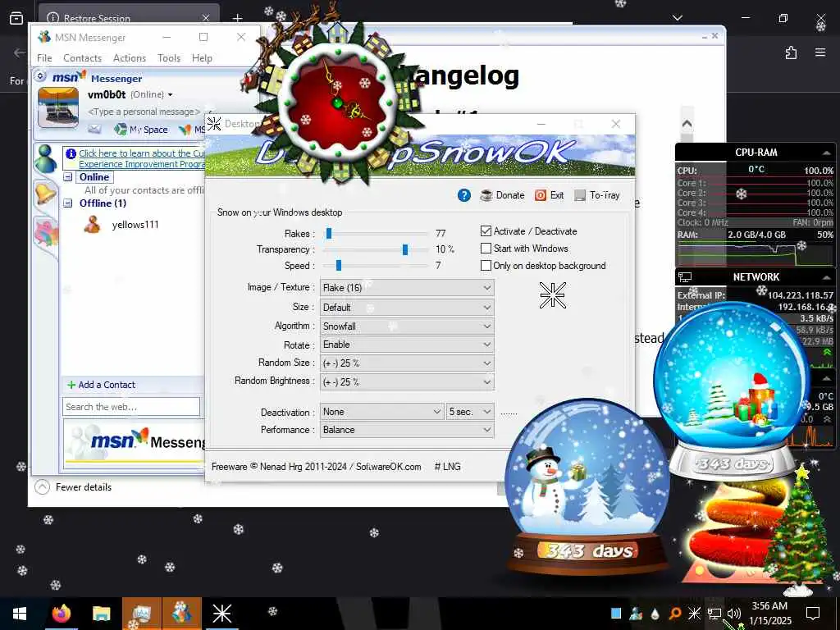The width and height of the screenshot is (840, 630).
Task: Open MSN Messenger email envelope icon
Action: pyautogui.click(x=94, y=129)
